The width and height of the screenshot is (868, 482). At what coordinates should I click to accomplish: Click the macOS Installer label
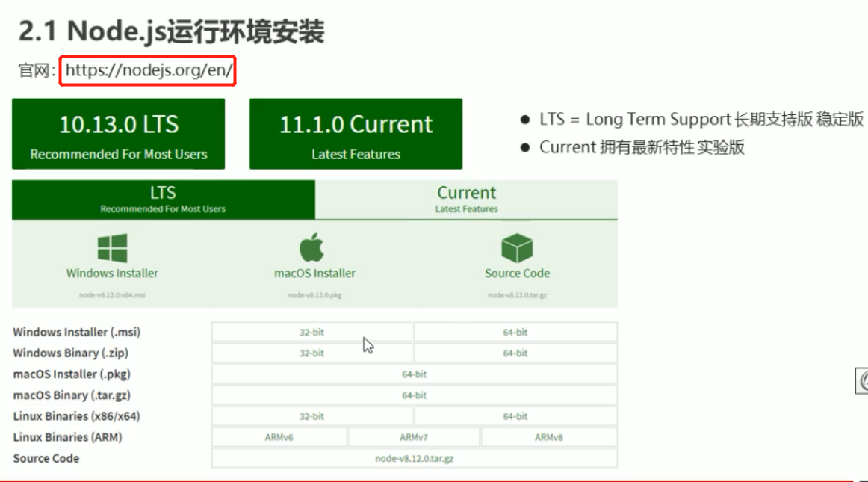(314, 274)
